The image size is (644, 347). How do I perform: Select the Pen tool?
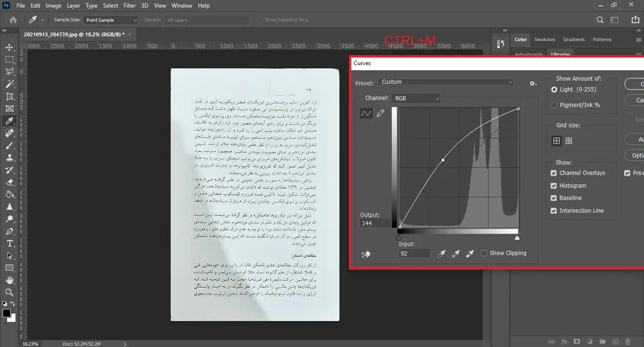(10, 231)
